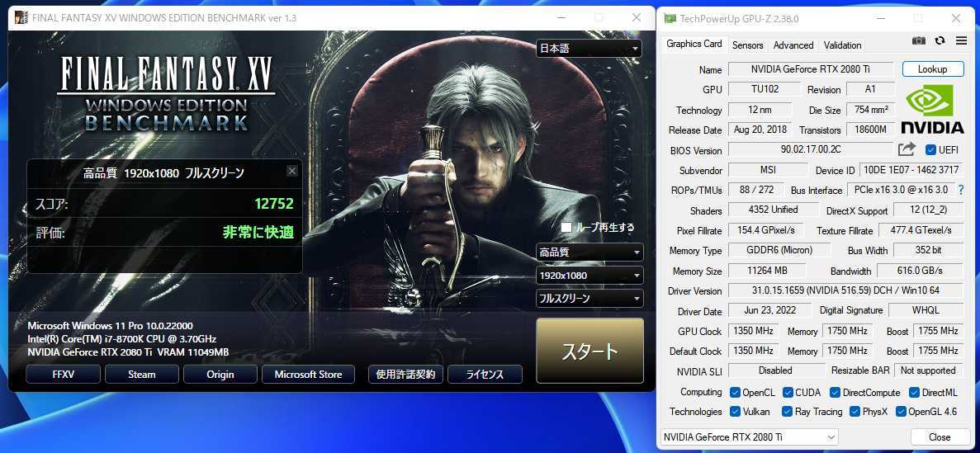This screenshot has width=980, height=453.
Task: Click the FFXV link button
Action: pyautogui.click(x=63, y=375)
